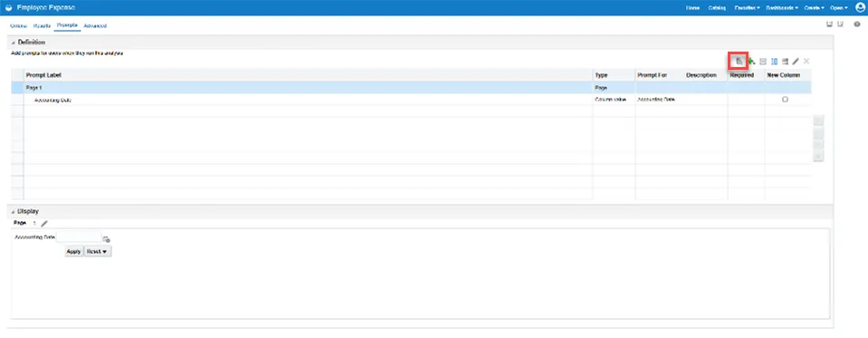This screenshot has width=868, height=338.
Task: Open the Create menu
Action: pyautogui.click(x=815, y=8)
